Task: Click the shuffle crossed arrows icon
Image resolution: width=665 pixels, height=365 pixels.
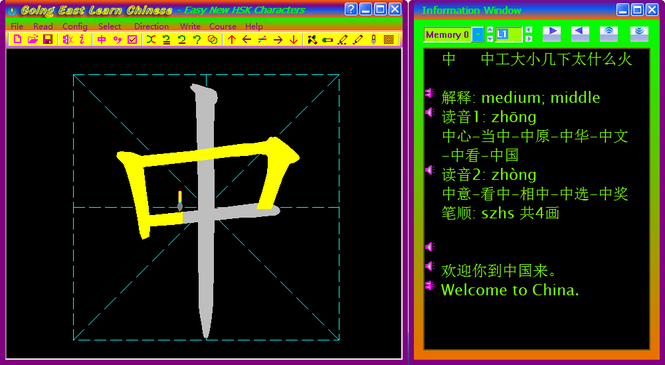Action: (x=151, y=39)
